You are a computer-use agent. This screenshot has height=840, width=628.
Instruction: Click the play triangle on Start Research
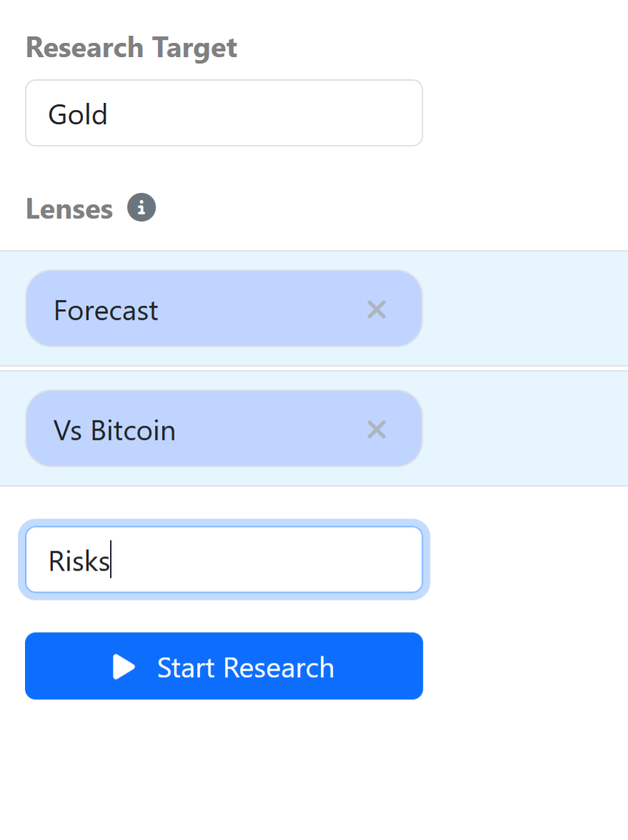(124, 667)
